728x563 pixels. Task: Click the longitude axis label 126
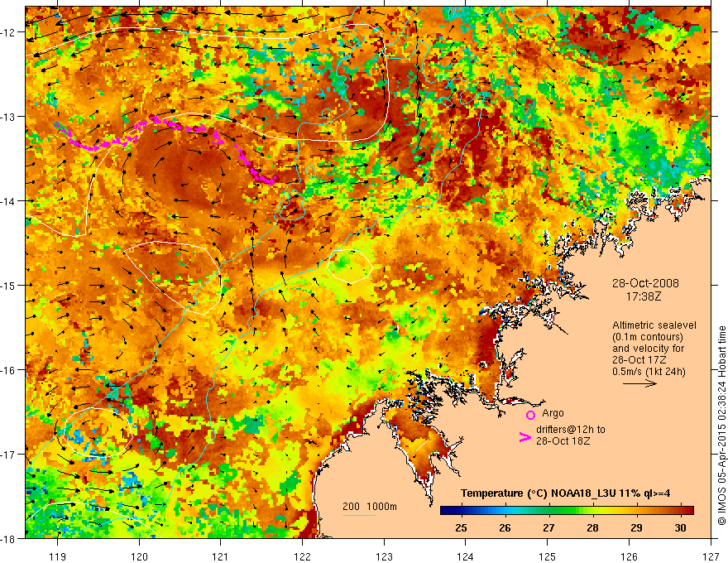click(x=629, y=556)
